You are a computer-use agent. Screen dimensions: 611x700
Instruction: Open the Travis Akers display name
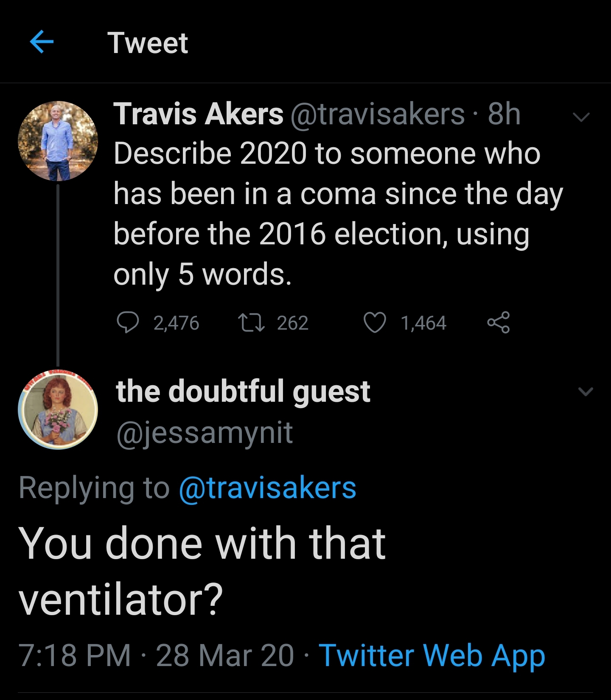(198, 115)
